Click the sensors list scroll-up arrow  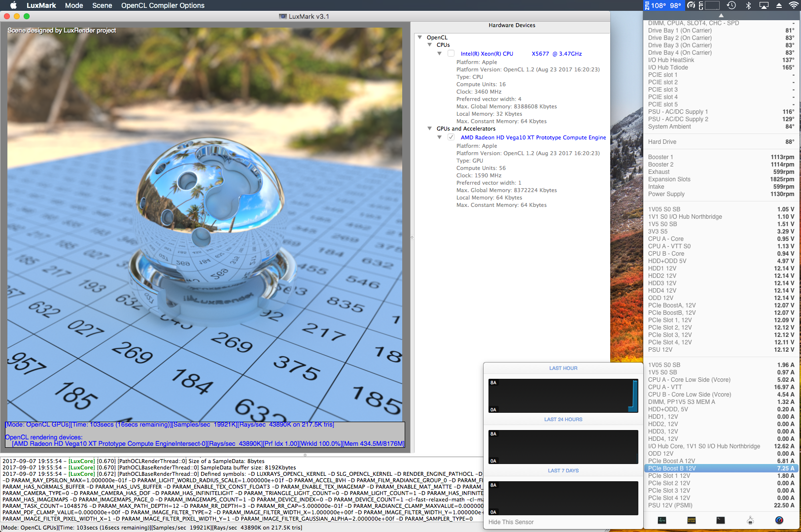(x=721, y=16)
